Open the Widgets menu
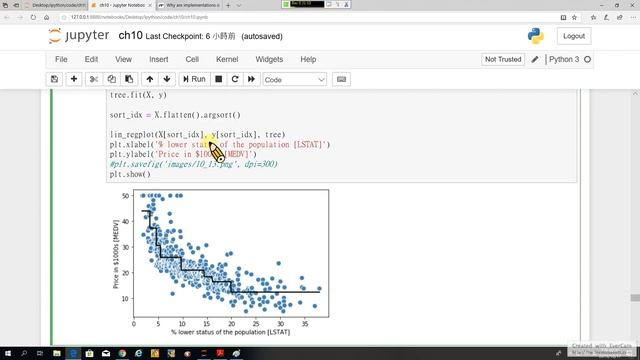This screenshot has width=640, height=360. point(269,59)
